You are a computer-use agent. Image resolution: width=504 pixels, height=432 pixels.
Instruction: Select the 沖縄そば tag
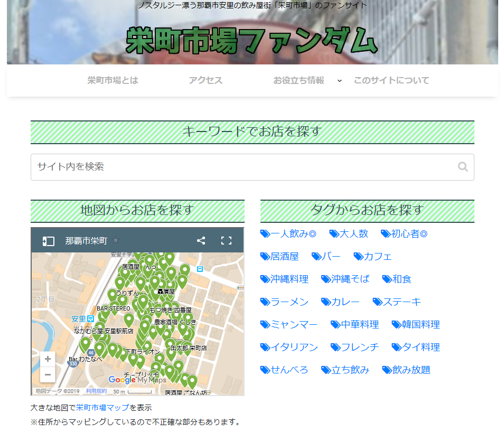345,279
